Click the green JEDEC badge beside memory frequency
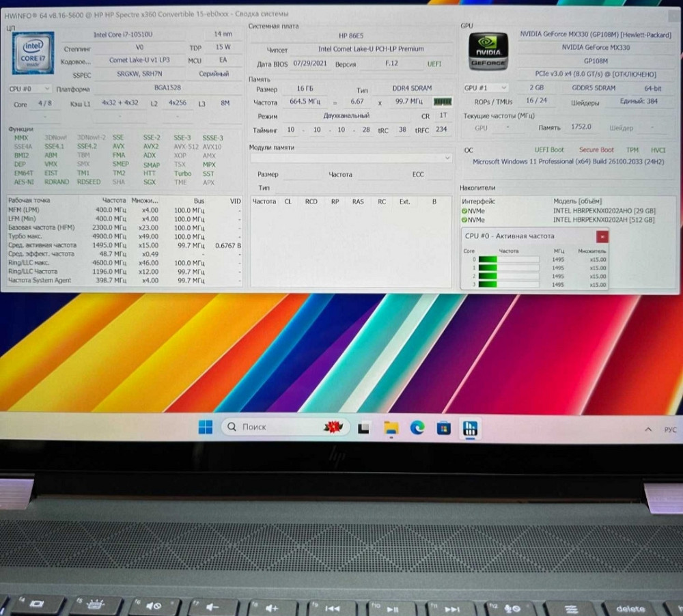The height and width of the screenshot is (616, 683). tap(442, 101)
